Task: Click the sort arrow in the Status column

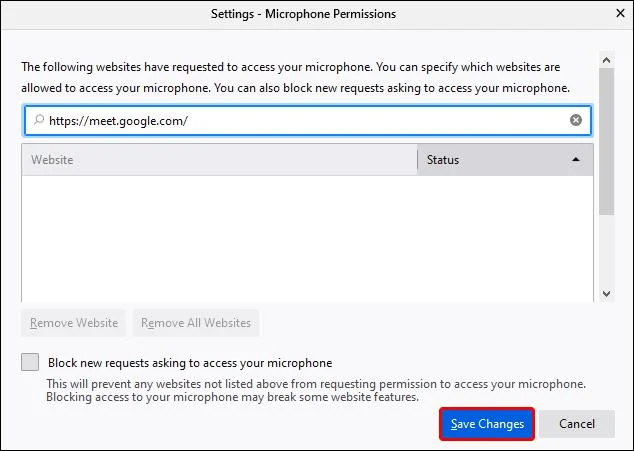Action: pyautogui.click(x=576, y=159)
